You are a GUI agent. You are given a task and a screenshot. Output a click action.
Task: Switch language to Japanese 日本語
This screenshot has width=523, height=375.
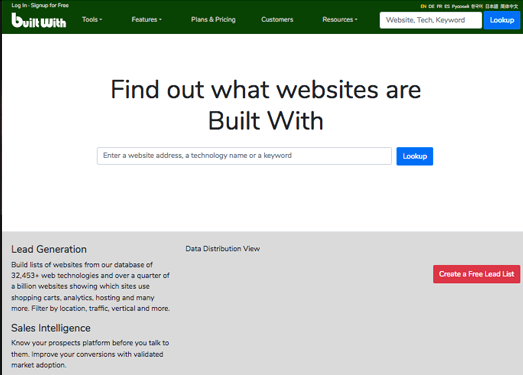click(x=492, y=6)
